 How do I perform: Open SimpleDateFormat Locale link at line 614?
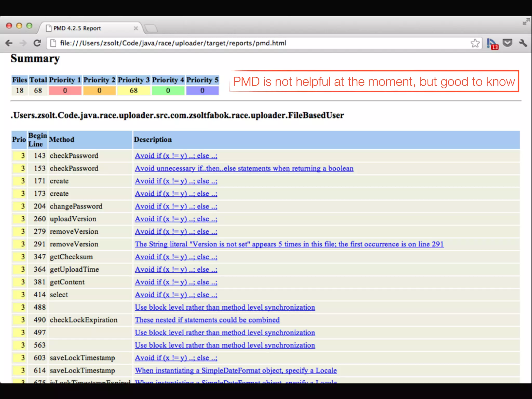click(x=236, y=371)
